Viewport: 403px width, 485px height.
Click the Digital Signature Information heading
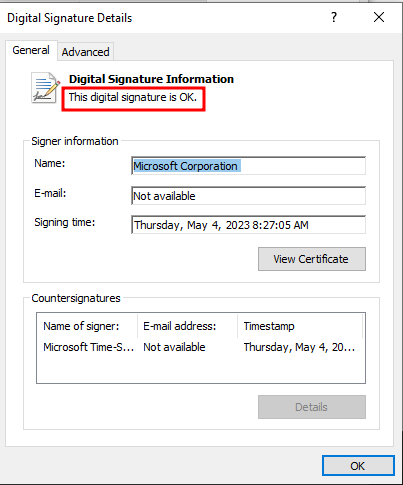151,79
